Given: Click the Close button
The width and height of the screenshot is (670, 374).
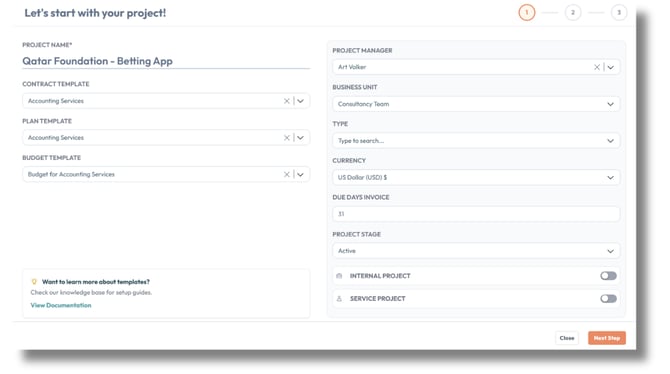Looking at the screenshot, I should [x=567, y=338].
